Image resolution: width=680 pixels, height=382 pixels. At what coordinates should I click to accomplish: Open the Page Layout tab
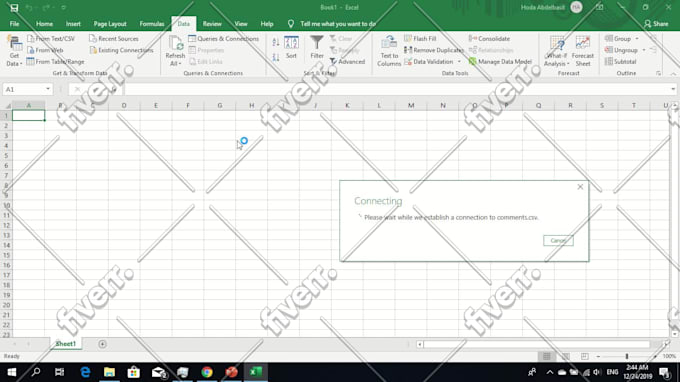(110, 24)
